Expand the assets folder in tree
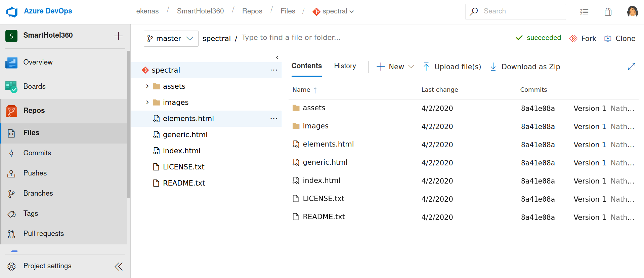 click(147, 86)
